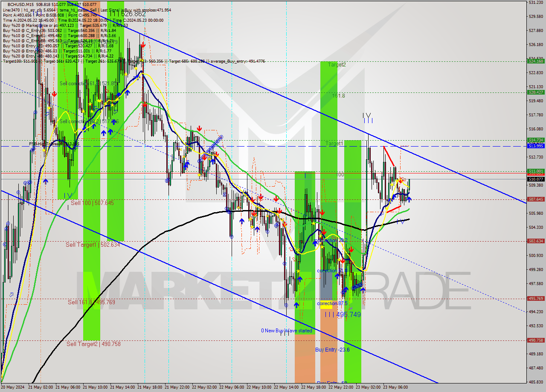Click the 'correction 61.8' label
This screenshot has width=546, height=392.
coord(332,271)
